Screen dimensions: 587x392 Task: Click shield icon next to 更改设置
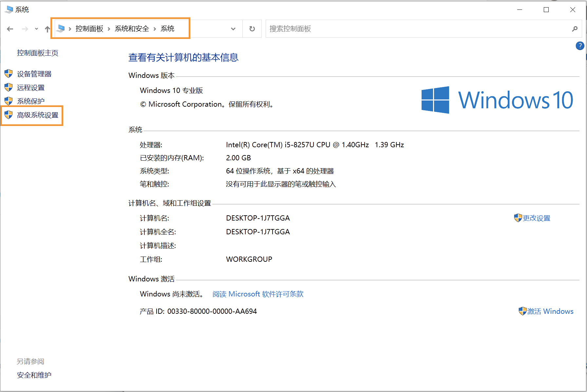pos(518,218)
